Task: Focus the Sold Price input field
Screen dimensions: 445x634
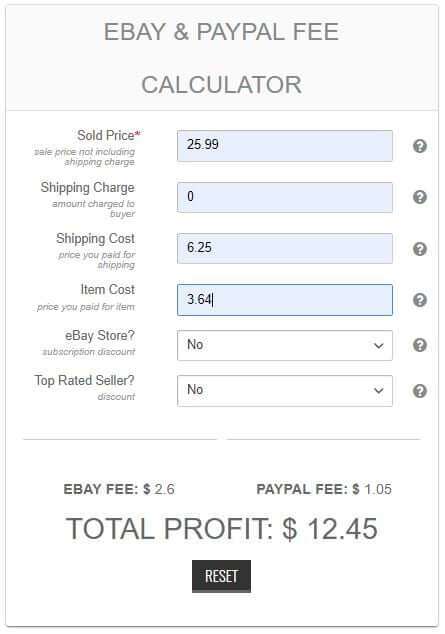Action: tap(285, 146)
